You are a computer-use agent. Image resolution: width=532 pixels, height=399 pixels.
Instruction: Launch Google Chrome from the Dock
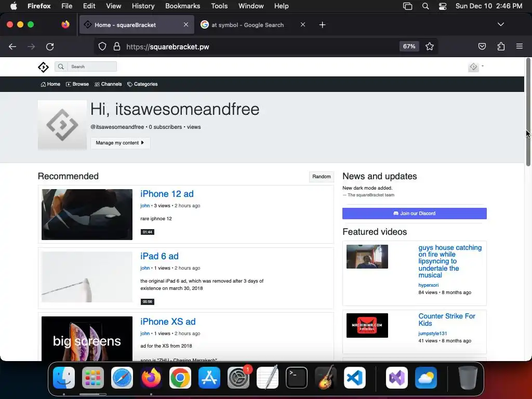pyautogui.click(x=180, y=378)
